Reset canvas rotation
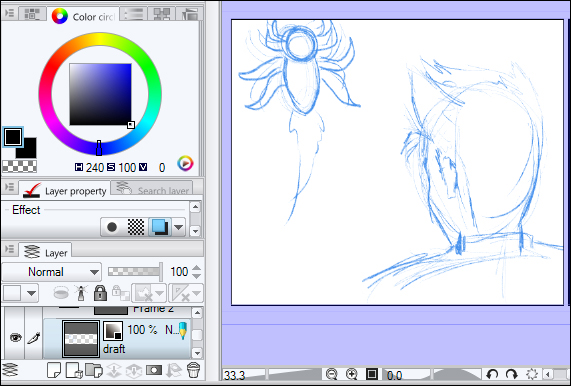The image size is (571, 386). pos(532,374)
